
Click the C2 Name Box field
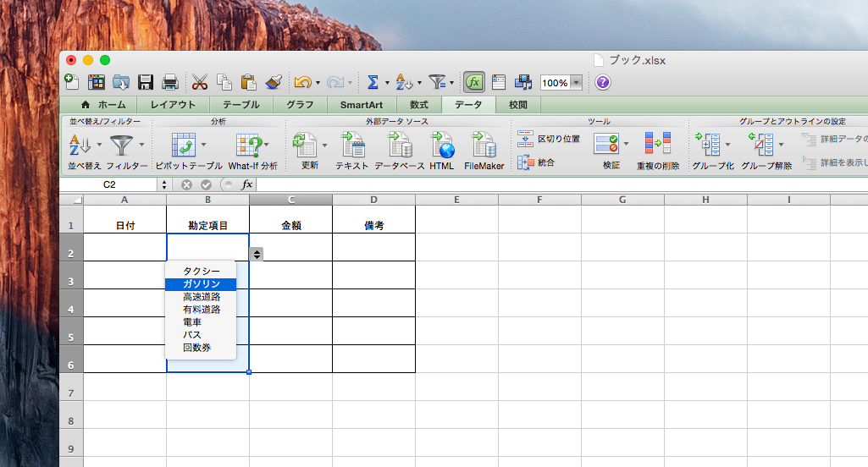(x=109, y=184)
